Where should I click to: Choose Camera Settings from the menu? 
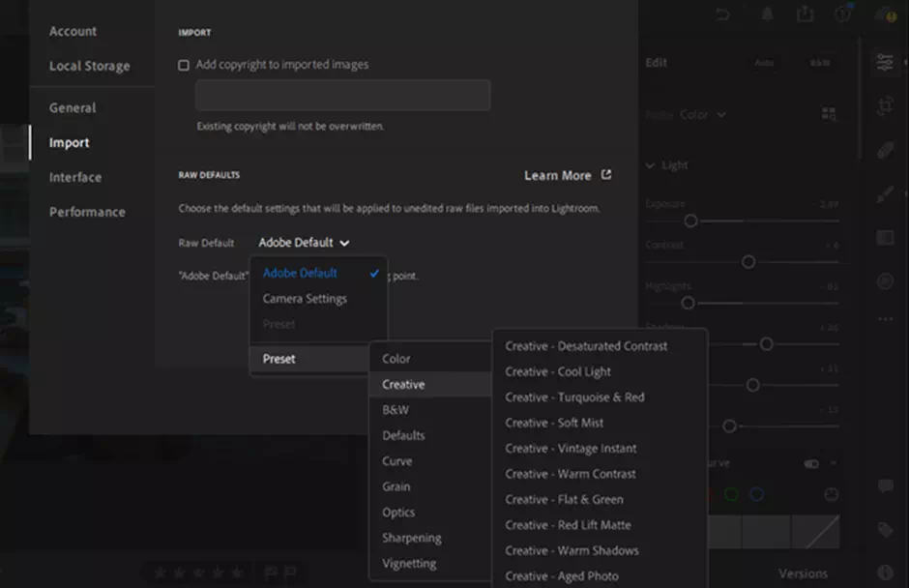pos(305,299)
